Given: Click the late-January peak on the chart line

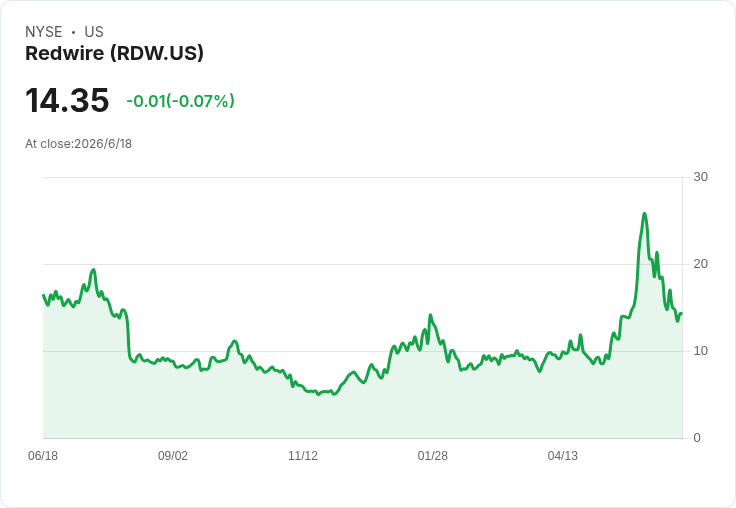Looking at the screenshot, I should coord(430,315).
